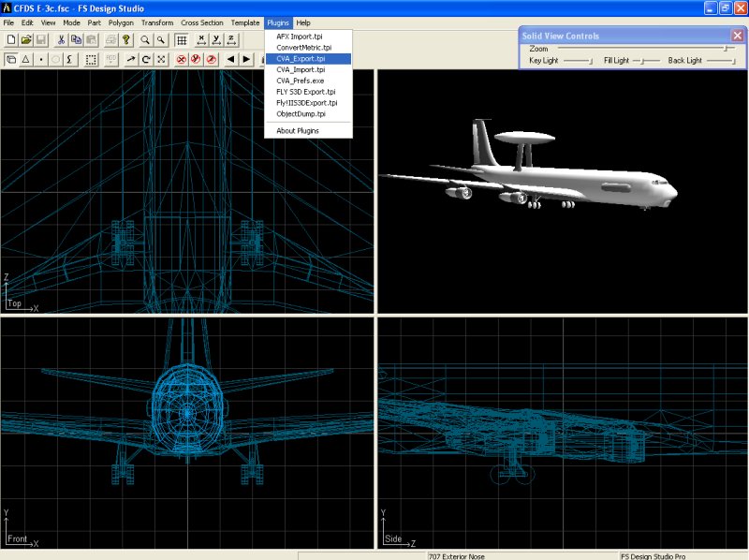Screen dimensions: 749x560
Task: Click the X axis constraint icon
Action: pyautogui.click(x=200, y=40)
